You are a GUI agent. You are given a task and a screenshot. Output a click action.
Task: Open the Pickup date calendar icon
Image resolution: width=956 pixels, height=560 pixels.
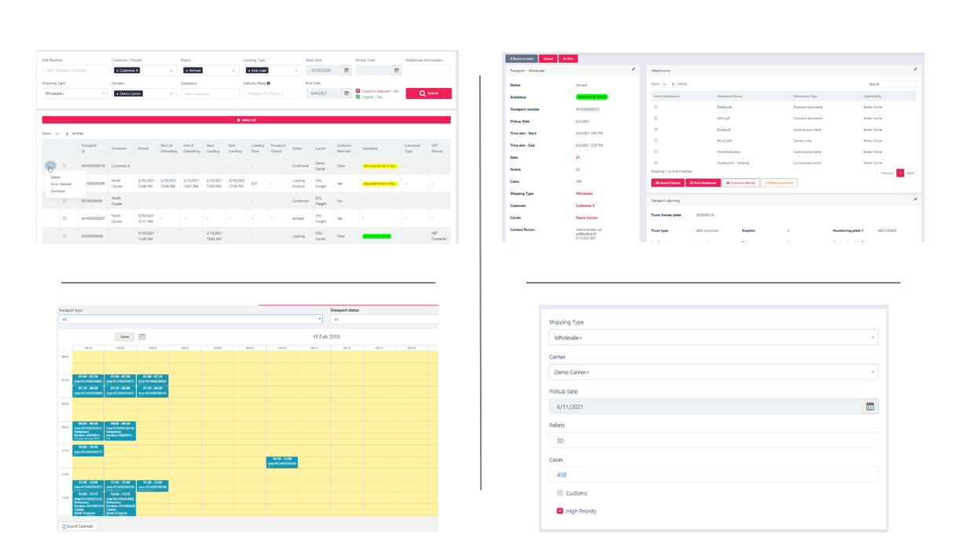(x=870, y=407)
